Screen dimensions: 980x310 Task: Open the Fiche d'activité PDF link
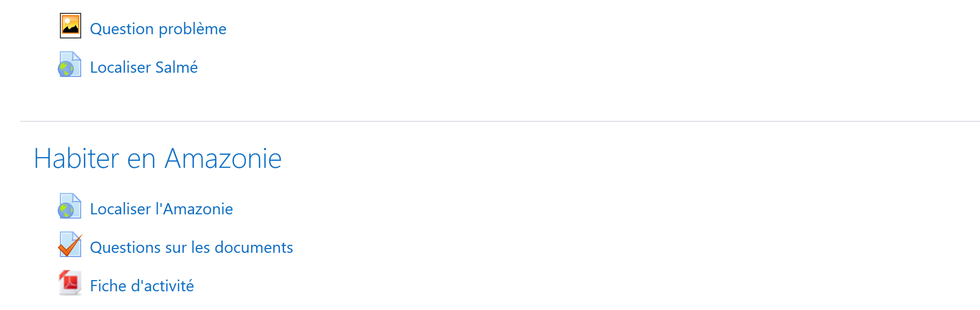pos(142,286)
